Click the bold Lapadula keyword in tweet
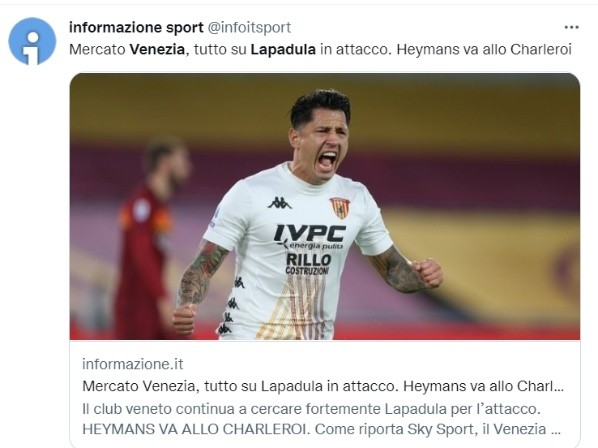The height and width of the screenshot is (448, 598). coord(283,50)
